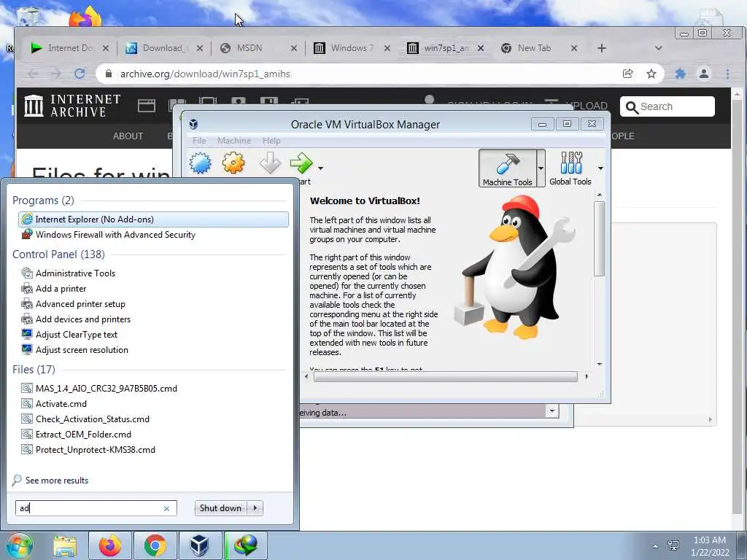Click the Control Panel (138) group header
The image size is (747, 560).
click(58, 254)
